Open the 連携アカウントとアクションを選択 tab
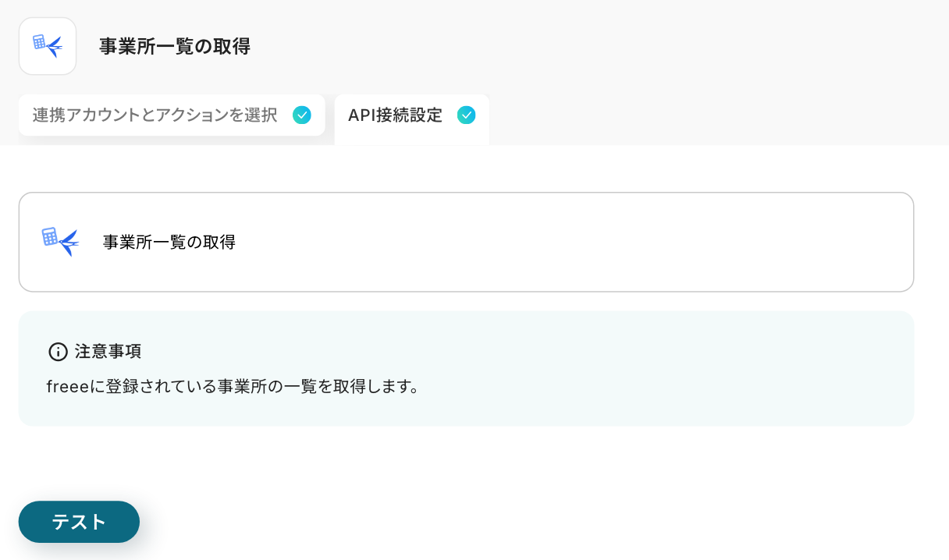This screenshot has height=560, width=949. coord(155,115)
